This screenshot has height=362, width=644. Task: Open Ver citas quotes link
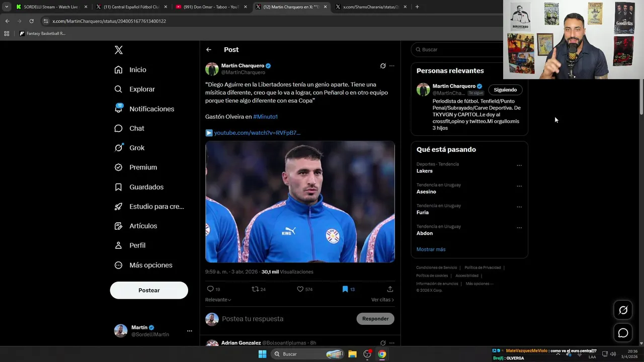382,300
